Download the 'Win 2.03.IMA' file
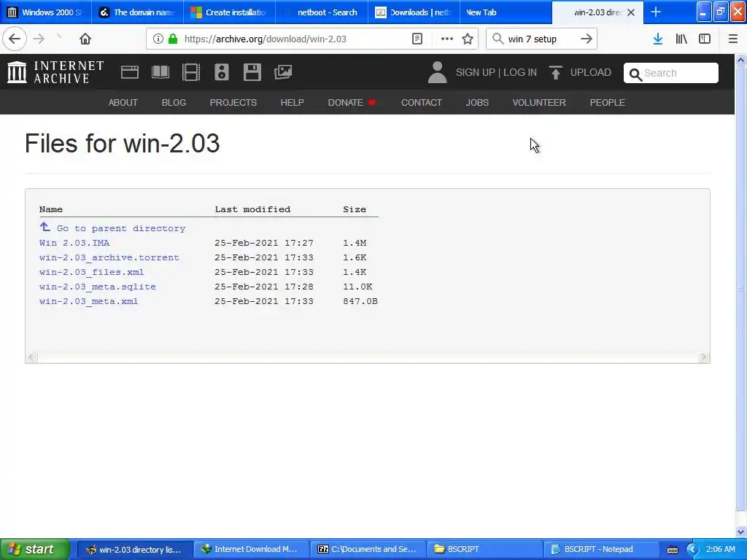The height and width of the screenshot is (560, 747). tap(74, 243)
